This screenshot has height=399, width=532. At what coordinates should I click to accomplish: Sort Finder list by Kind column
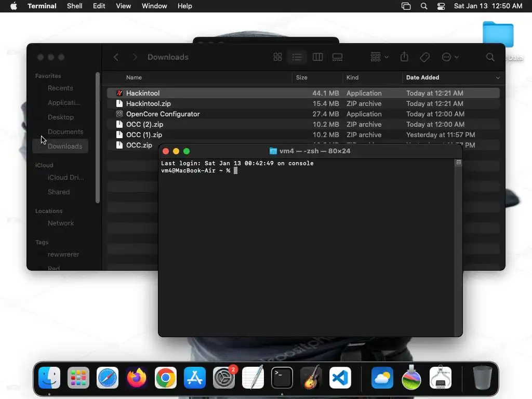tap(352, 77)
